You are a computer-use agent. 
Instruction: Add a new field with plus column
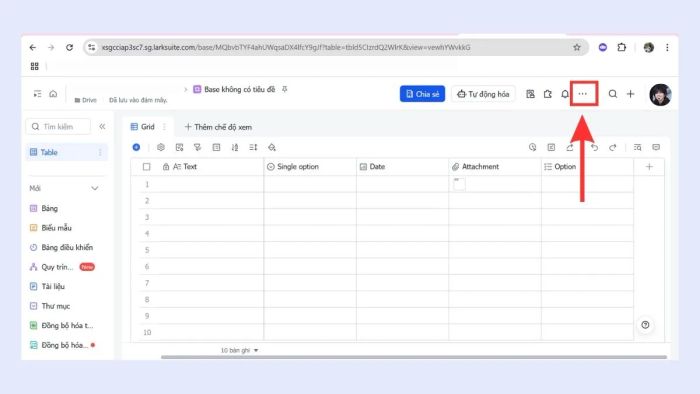click(649, 167)
